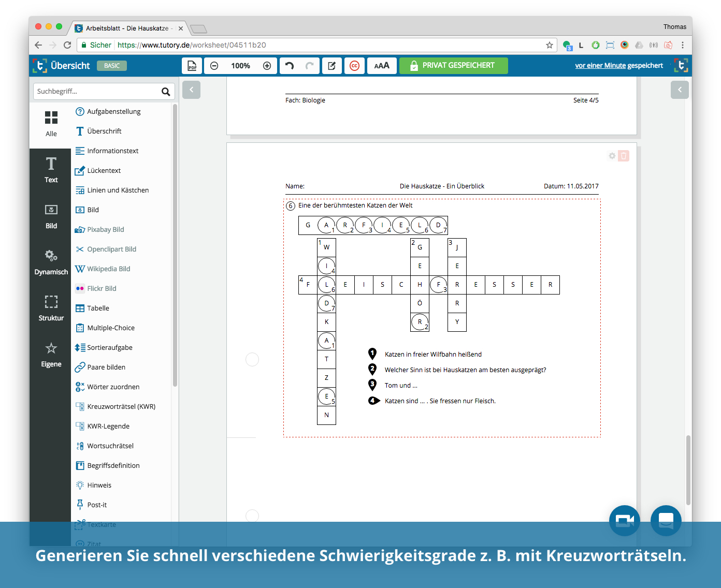This screenshot has width=721, height=588.
Task: Redo the last undone change
Action: tap(309, 66)
